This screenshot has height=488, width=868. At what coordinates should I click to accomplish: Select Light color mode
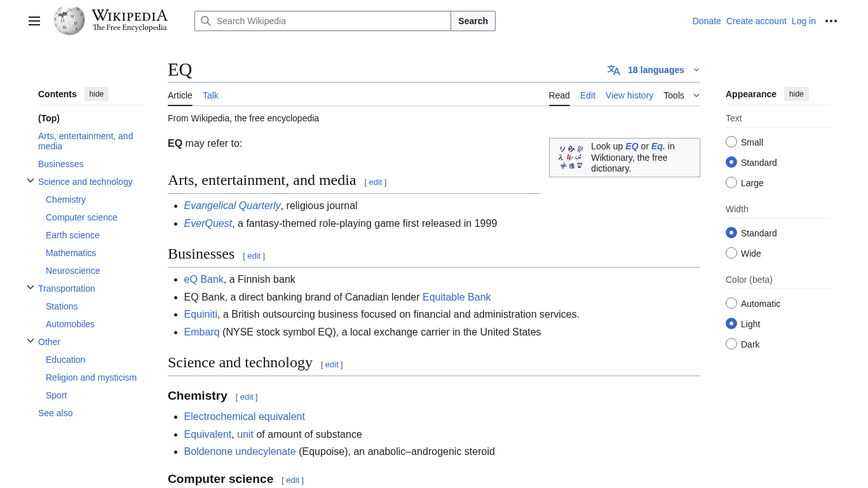click(x=731, y=323)
